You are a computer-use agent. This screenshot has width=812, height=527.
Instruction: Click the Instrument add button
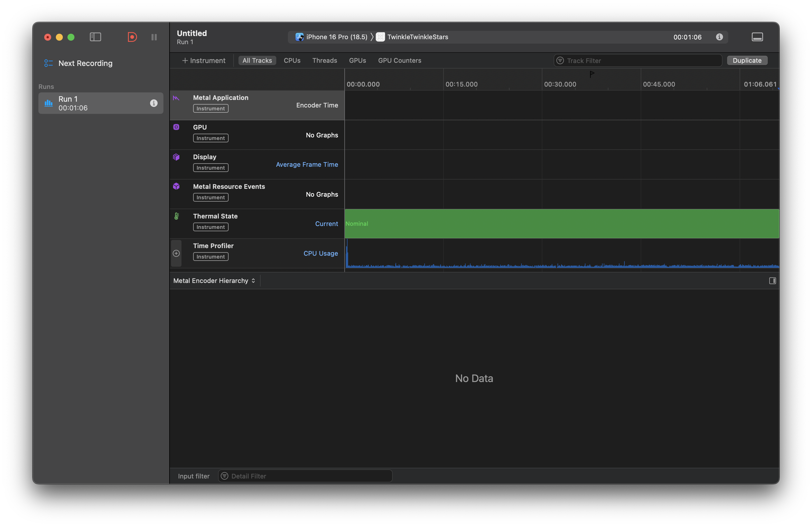point(204,60)
